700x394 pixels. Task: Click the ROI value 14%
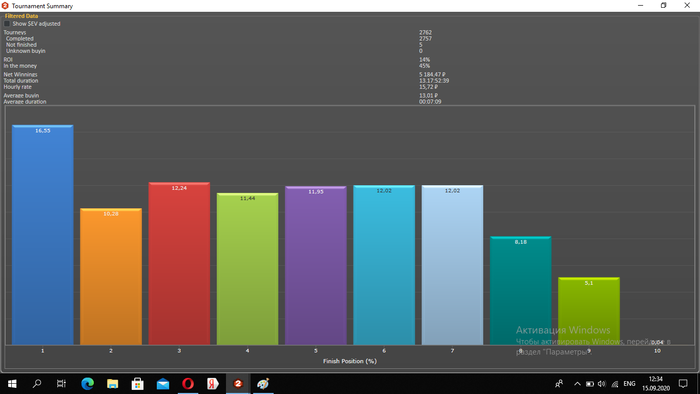(x=424, y=60)
